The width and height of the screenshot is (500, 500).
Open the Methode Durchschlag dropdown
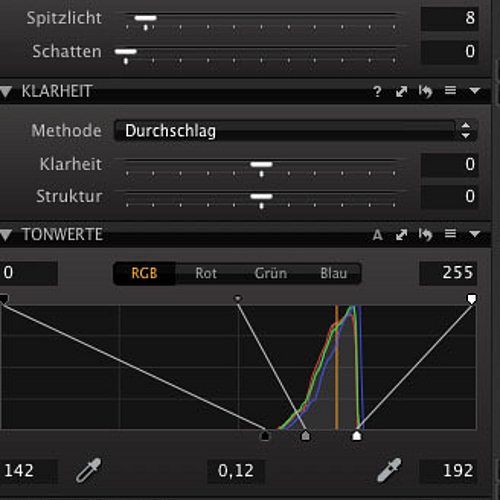coord(295,131)
